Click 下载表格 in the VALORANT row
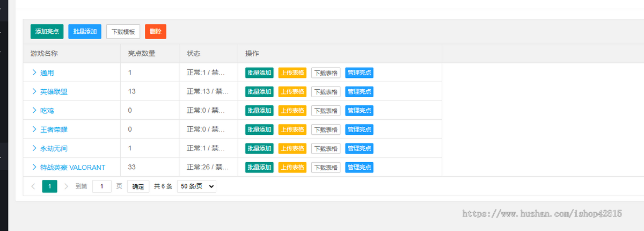 [326, 167]
